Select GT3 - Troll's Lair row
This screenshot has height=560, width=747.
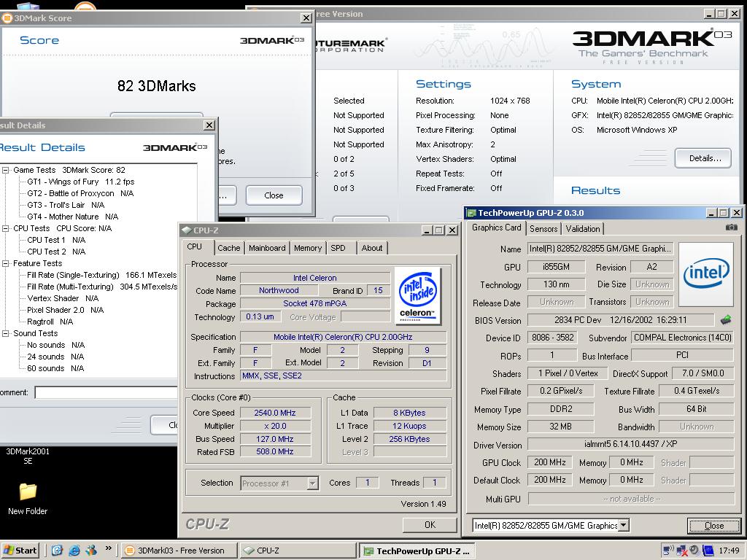66,205
